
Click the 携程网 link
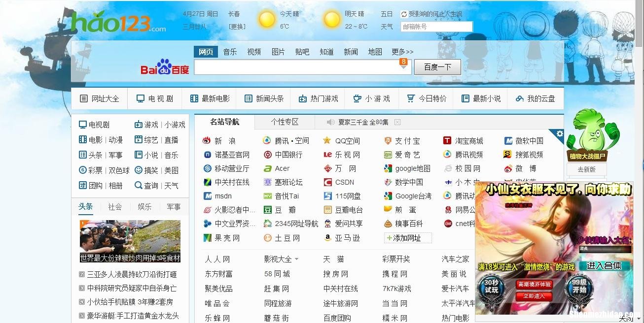(x=395, y=274)
